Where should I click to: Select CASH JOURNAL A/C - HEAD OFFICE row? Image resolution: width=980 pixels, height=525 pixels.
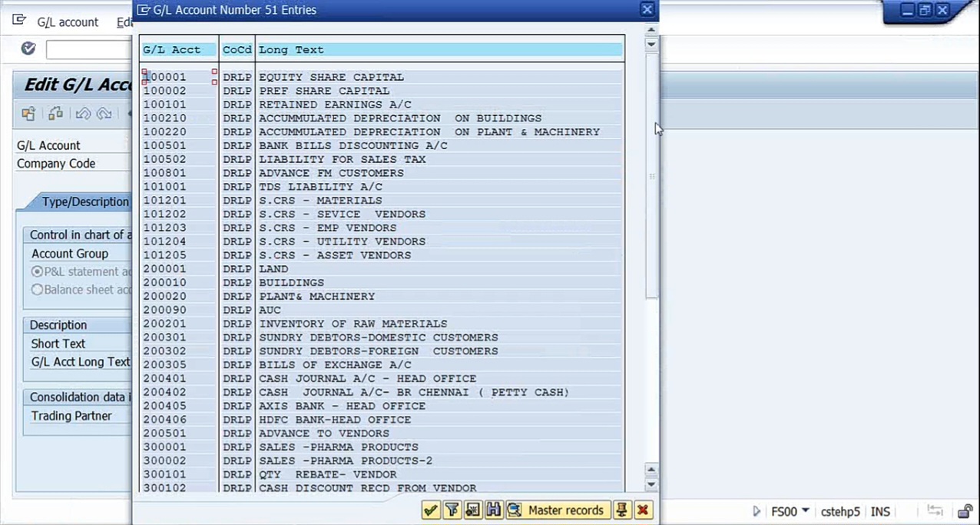(x=382, y=378)
